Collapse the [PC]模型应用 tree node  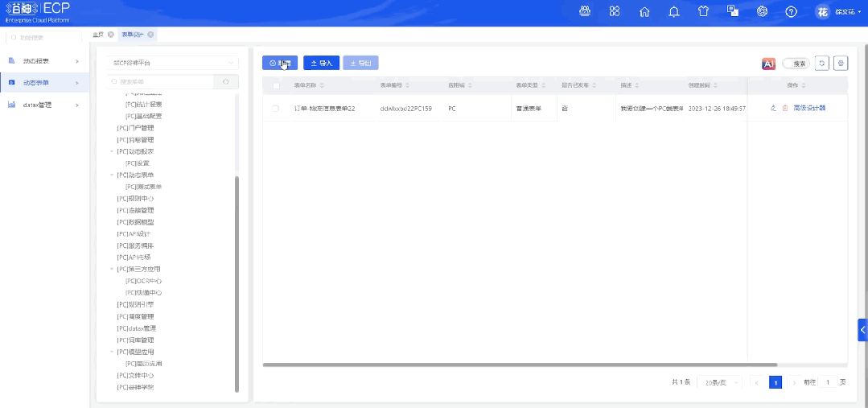click(112, 352)
